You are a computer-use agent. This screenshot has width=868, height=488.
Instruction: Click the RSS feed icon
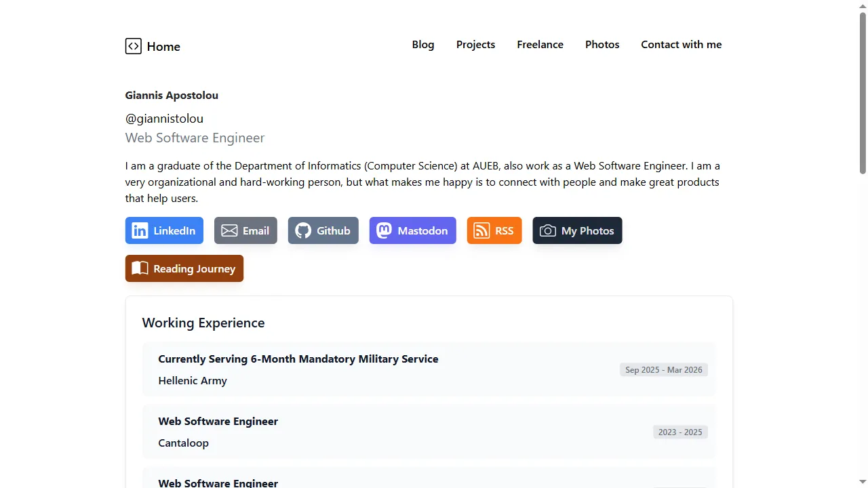pos(481,230)
